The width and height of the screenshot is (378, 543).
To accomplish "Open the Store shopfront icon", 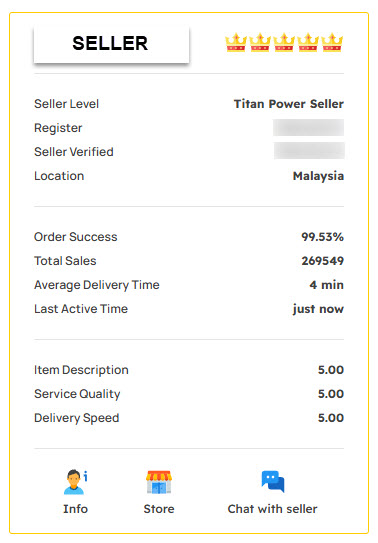I will [159, 482].
